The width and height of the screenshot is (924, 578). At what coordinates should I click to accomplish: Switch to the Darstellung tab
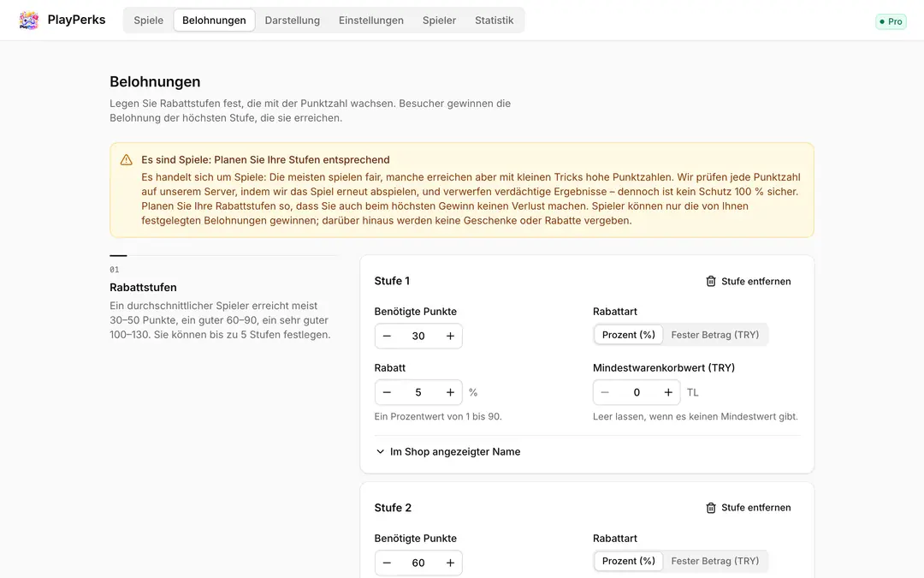click(293, 20)
